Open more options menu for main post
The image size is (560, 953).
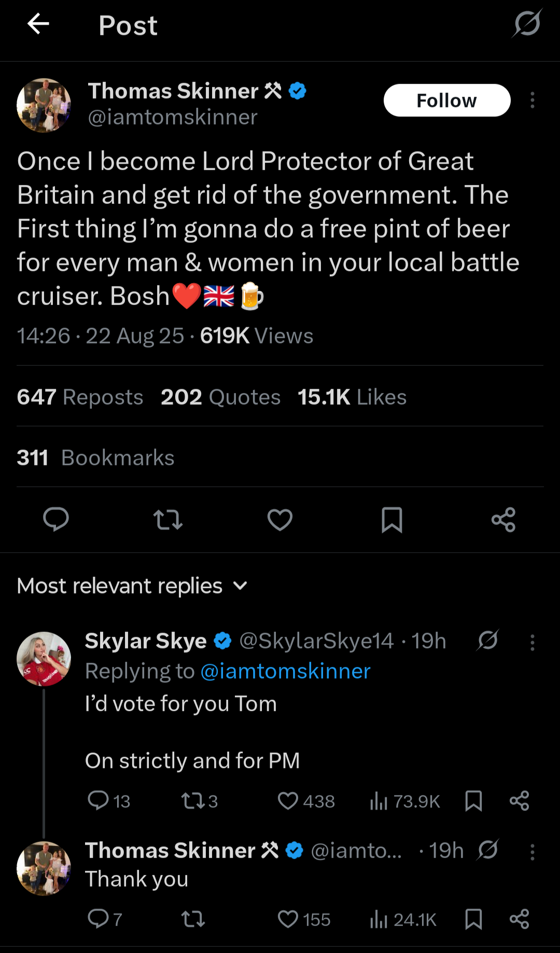coord(532,100)
